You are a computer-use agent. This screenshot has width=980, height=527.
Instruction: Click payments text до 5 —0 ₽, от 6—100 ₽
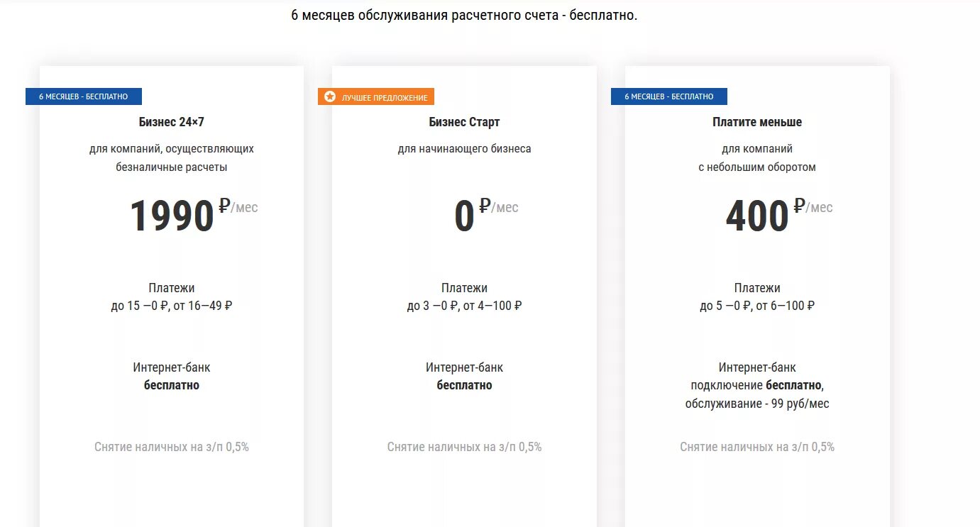pos(757,306)
